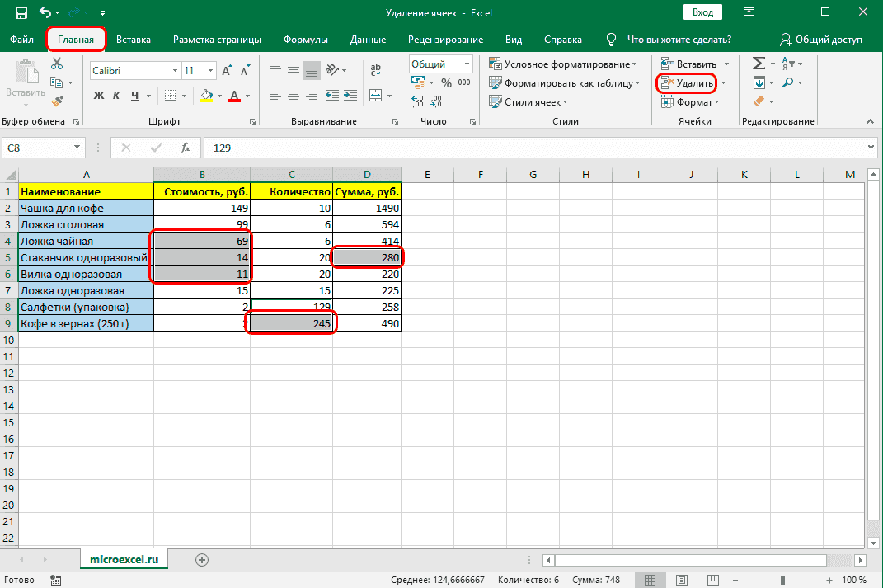Click the Merge and Center icon
Viewport: 883px width, 588px height.
click(x=375, y=96)
